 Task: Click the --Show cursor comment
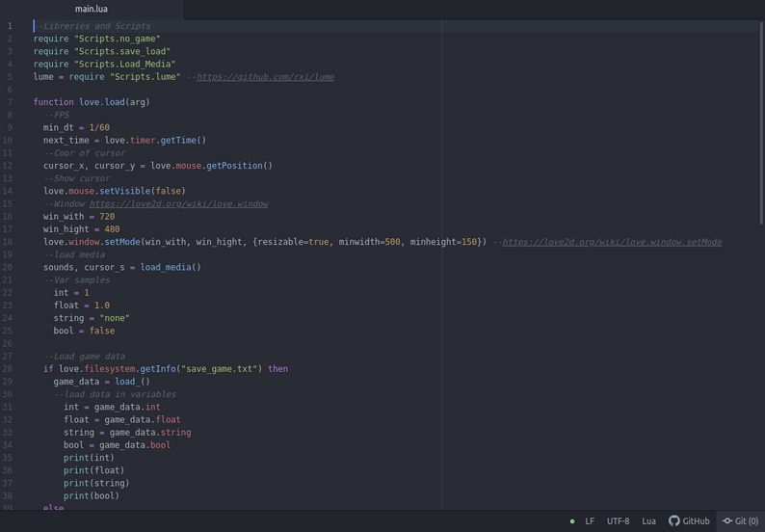coord(77,178)
